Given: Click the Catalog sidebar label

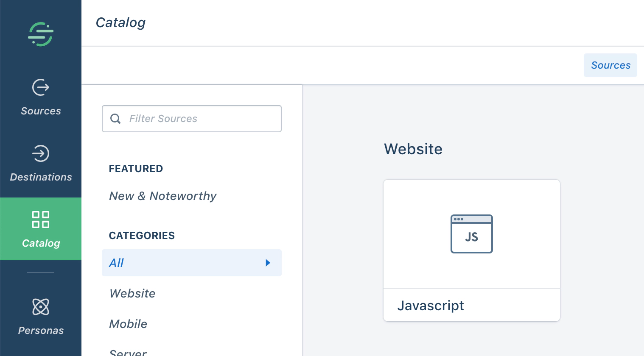Looking at the screenshot, I should pyautogui.click(x=41, y=243).
